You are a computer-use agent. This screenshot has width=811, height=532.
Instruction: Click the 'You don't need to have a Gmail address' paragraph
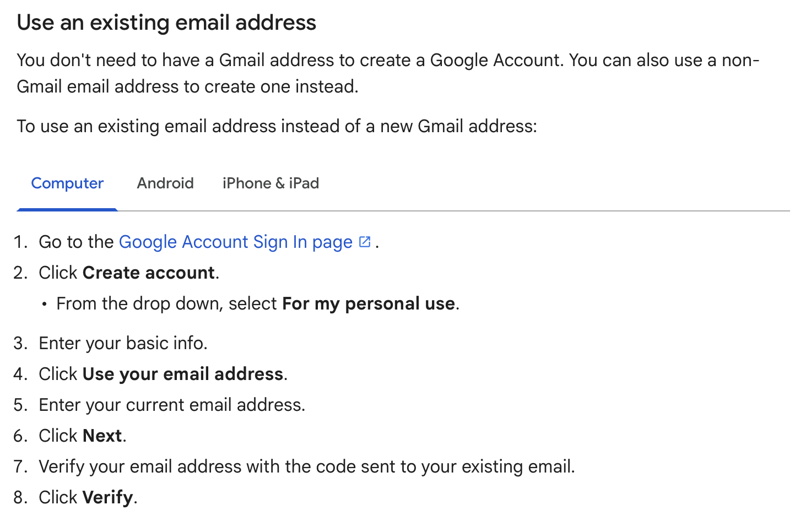[388, 73]
